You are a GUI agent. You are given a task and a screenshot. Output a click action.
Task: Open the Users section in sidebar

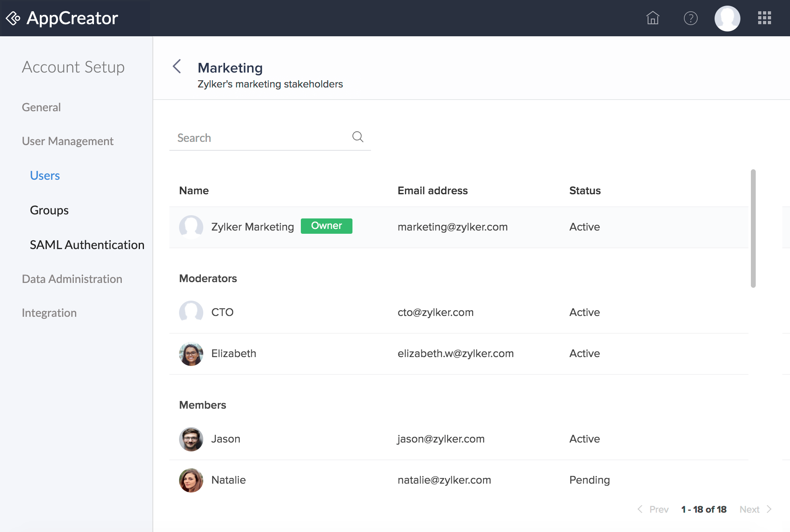[x=44, y=175]
